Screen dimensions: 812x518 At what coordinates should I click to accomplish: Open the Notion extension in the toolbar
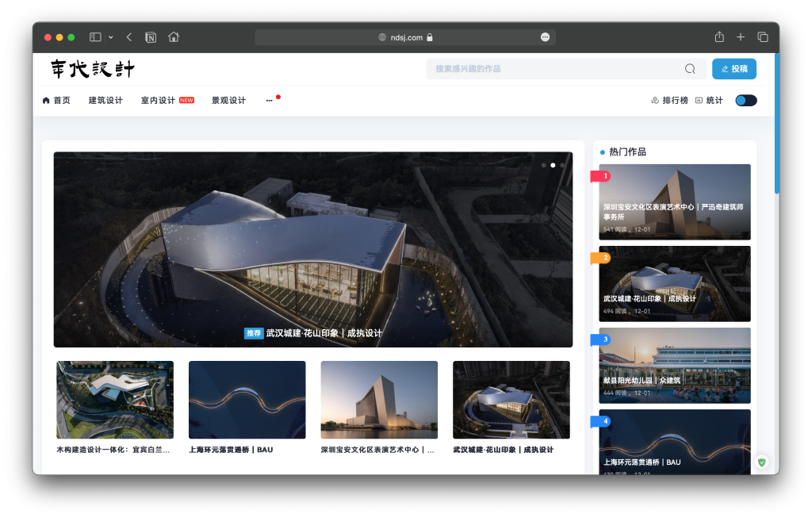click(x=151, y=37)
